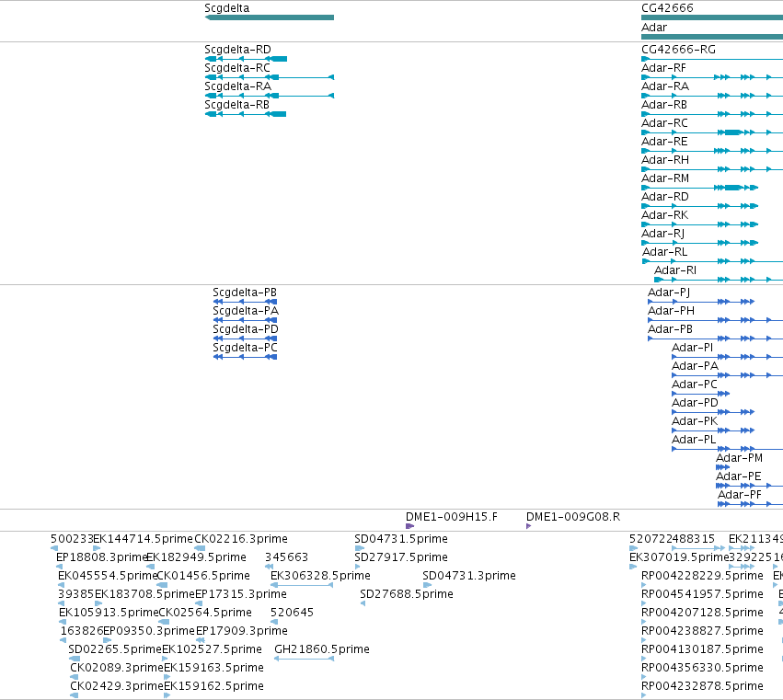Viewport: 783px width, 700px height.
Task: Click protein Adar-PF
Action: point(740,495)
